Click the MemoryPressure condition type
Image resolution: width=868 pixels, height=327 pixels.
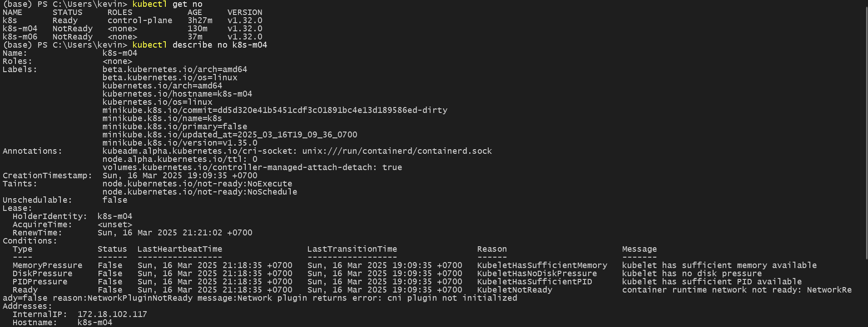(47, 265)
